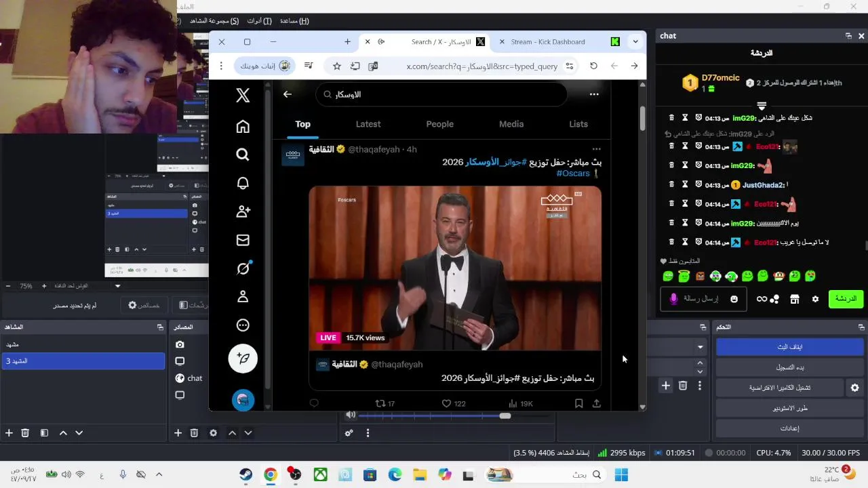Share the Oscars live tweet
This screenshot has height=488, width=868.
(x=597, y=403)
